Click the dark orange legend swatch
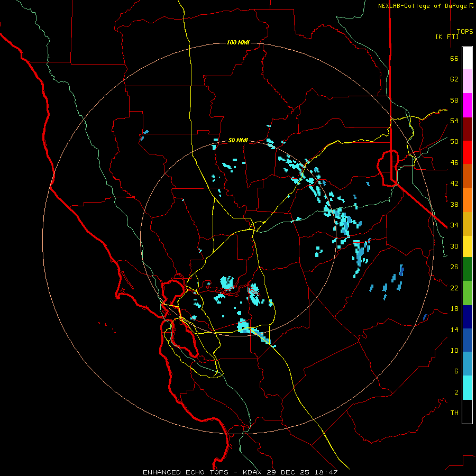Image resolution: width=476 pixels, height=476 pixels. click(467, 176)
